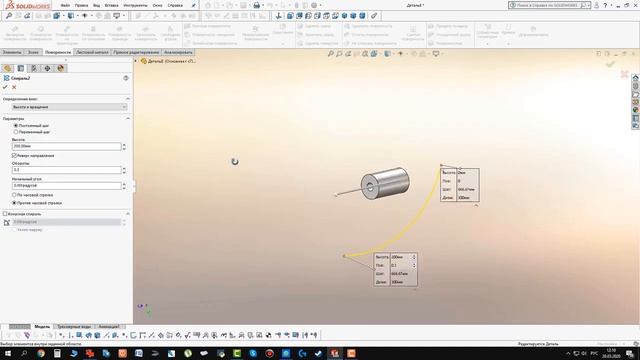Open the ConfigurationManager tab icon

pos(34,68)
